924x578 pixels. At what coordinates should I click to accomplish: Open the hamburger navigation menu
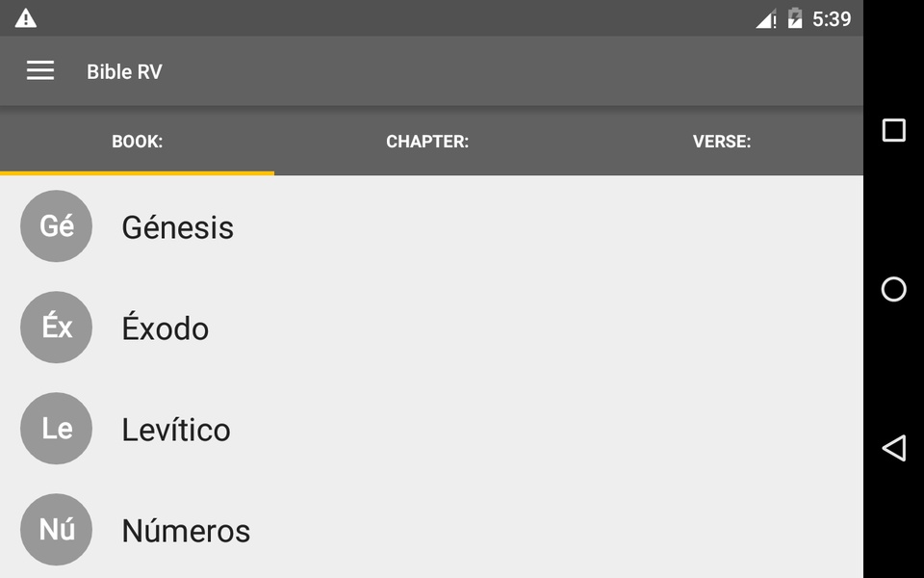[x=40, y=70]
